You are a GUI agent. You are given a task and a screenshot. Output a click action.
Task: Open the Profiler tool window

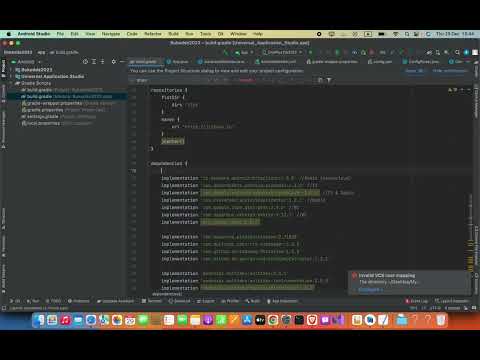[x=230, y=301]
